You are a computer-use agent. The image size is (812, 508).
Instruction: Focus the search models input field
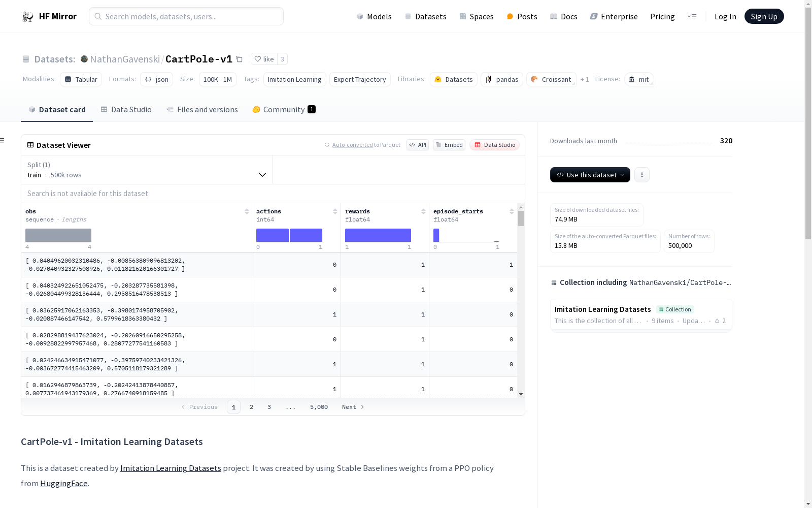(x=186, y=16)
